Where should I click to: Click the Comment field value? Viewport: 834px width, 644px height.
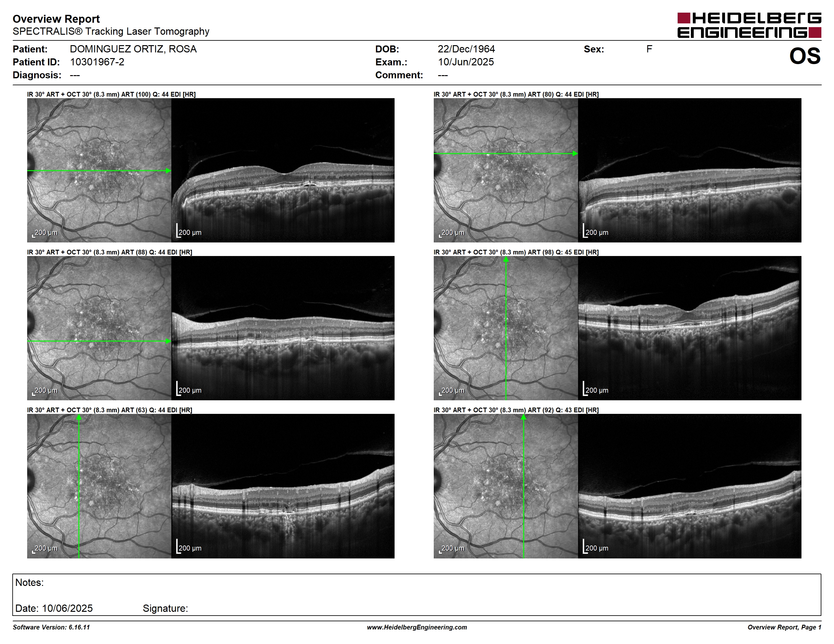[x=443, y=75]
